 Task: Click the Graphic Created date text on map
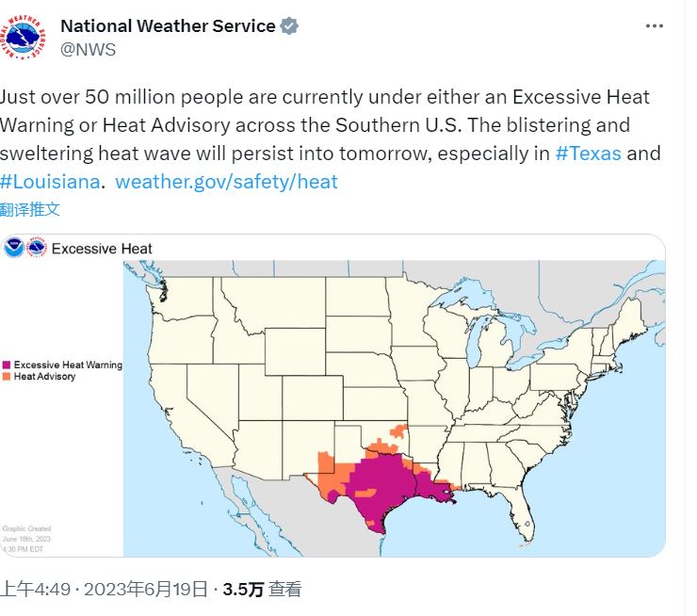(26, 539)
